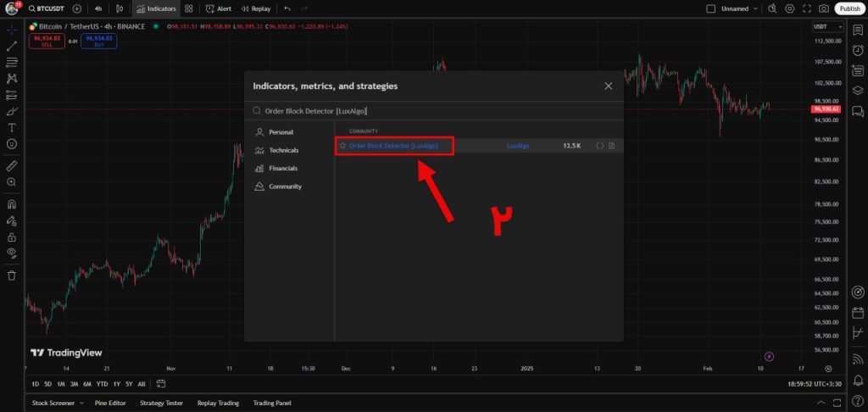Open the Strategy Tester tab
868x412 pixels.
[161, 404]
